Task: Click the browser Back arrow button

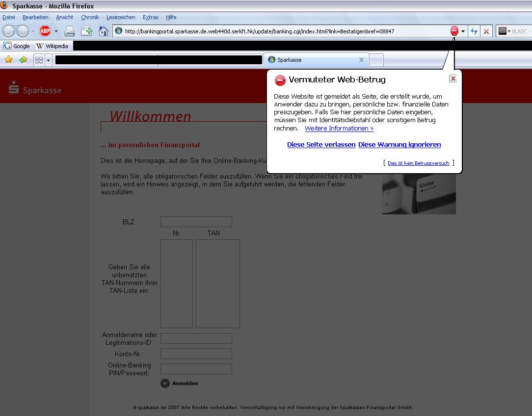Action: [x=9, y=31]
